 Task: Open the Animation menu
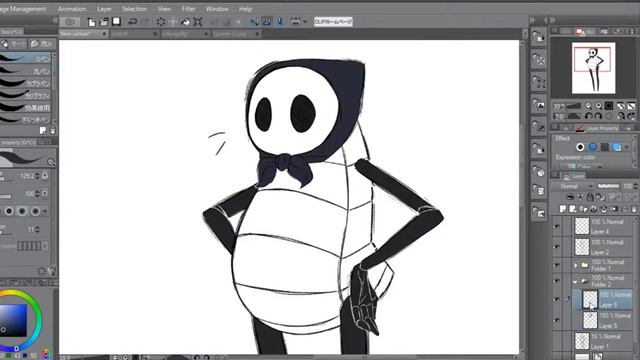pos(72,9)
